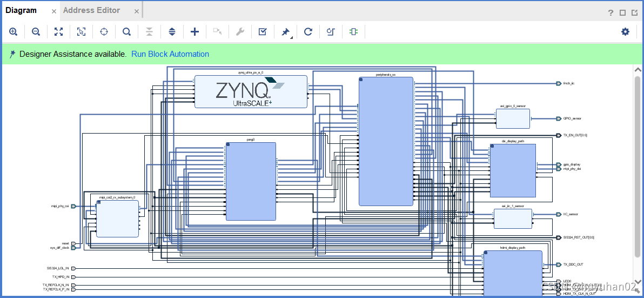Click the Zoom In toolbar icon
This screenshot has width=644, height=298.
(x=13, y=32)
